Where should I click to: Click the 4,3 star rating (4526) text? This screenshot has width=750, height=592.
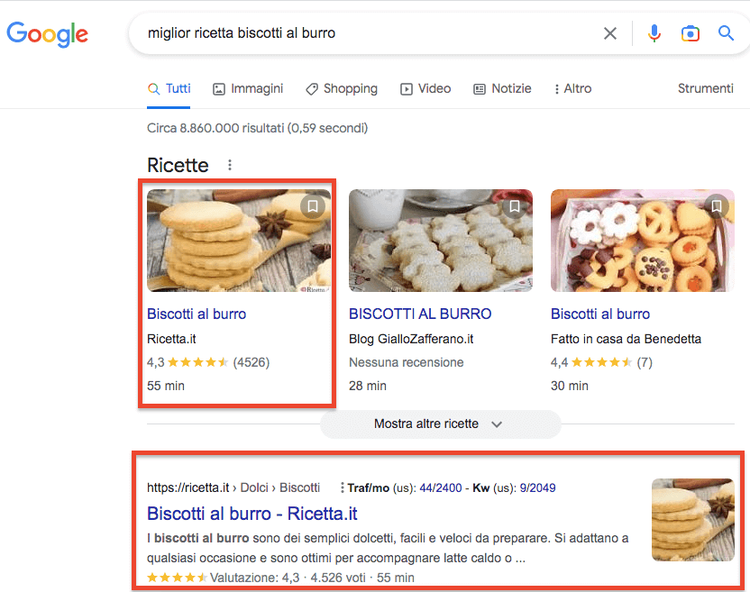(208, 362)
